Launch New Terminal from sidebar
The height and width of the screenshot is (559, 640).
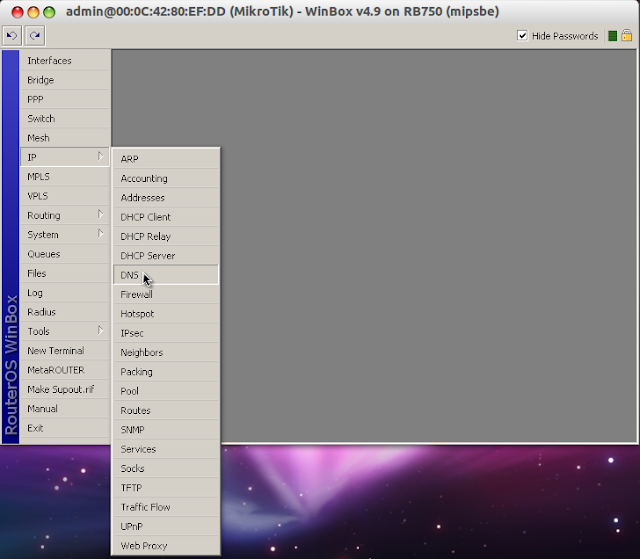pos(65,350)
